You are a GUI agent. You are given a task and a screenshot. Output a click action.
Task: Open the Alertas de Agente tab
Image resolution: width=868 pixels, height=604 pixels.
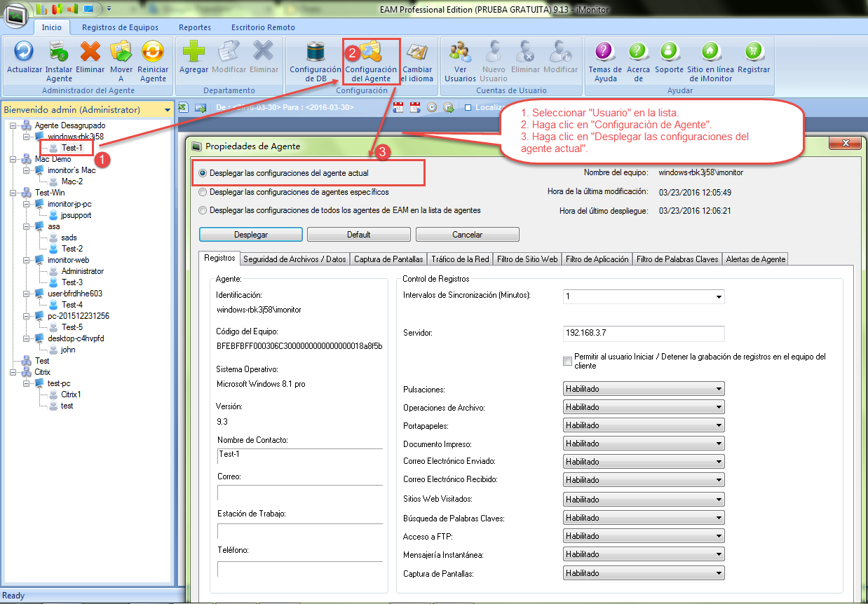(x=755, y=259)
